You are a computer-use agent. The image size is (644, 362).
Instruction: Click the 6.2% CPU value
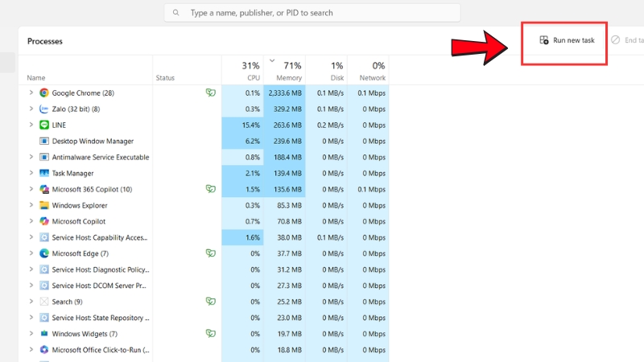[253, 142]
